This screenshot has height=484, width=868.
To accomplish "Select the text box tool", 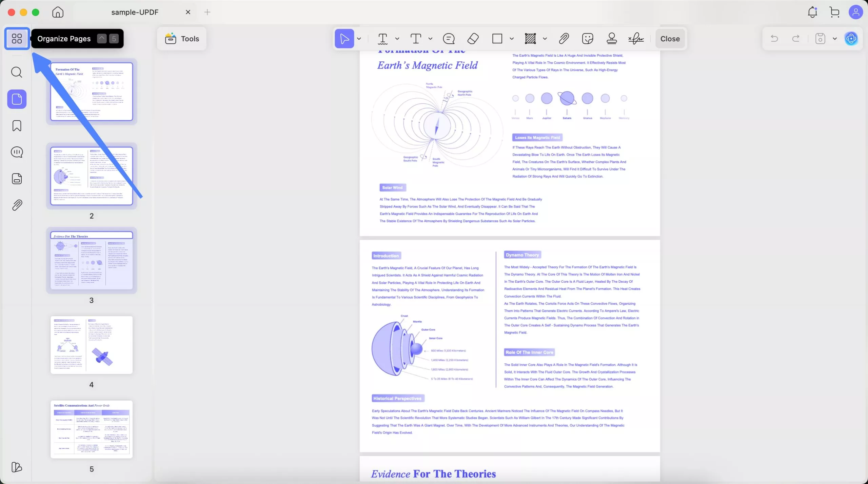I will pyautogui.click(x=416, y=39).
